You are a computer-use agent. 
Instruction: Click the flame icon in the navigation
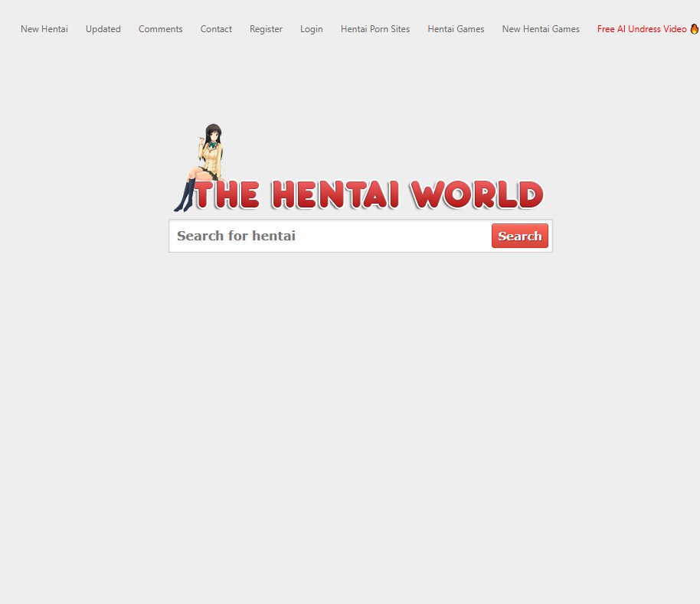pyautogui.click(x=694, y=28)
